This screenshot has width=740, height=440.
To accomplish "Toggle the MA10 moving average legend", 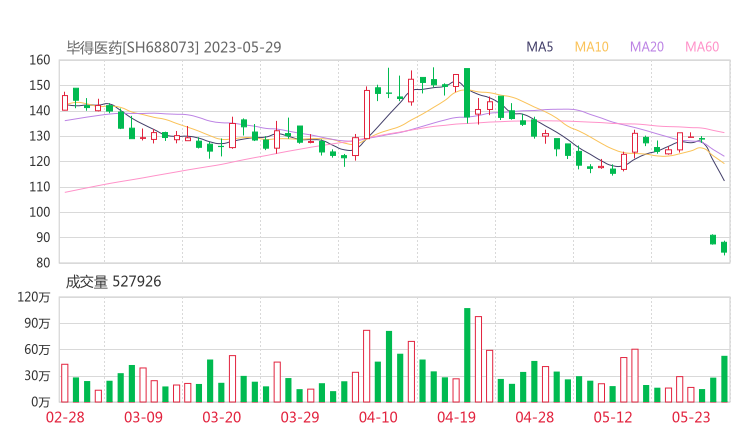I will point(591,47).
